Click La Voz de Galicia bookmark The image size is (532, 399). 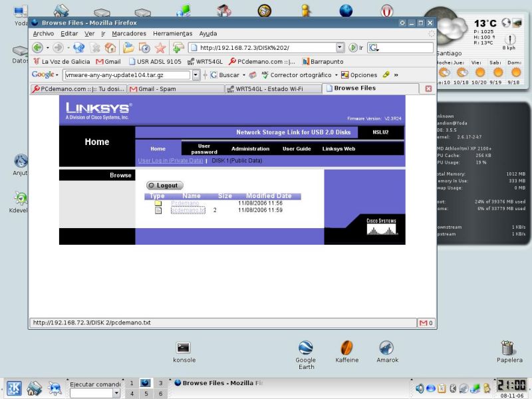pos(61,61)
